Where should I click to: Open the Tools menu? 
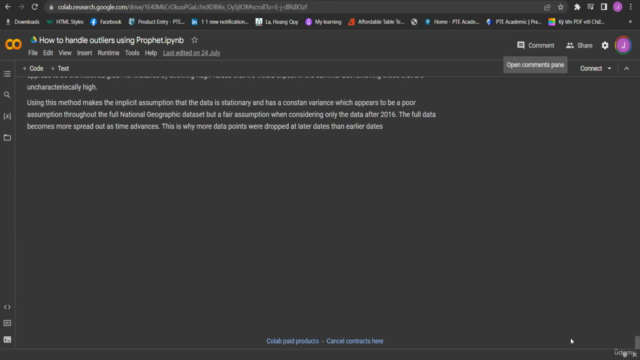click(132, 53)
